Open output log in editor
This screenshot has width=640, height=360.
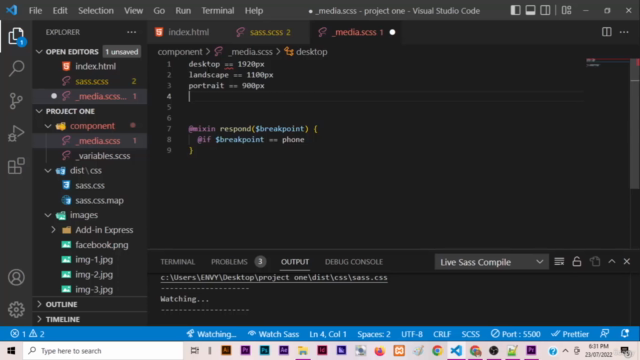pos(595,262)
